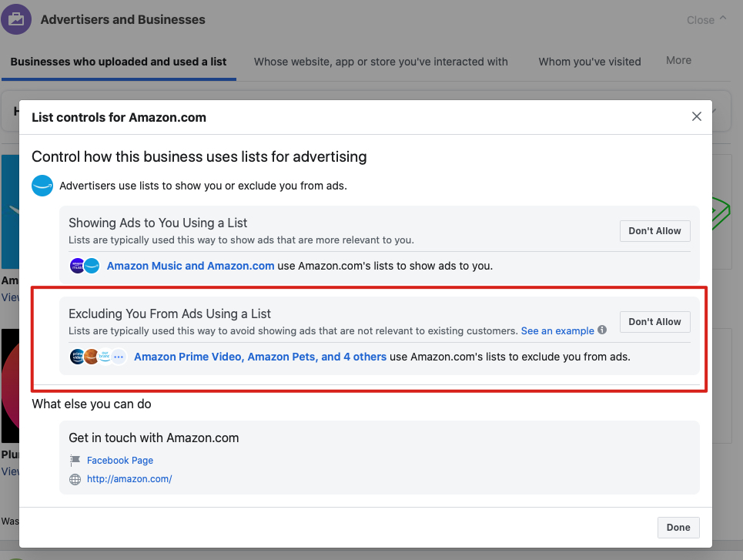Click the more advertisers ellipsis avatar
Image resolution: width=743 pixels, height=560 pixels.
coord(119,357)
